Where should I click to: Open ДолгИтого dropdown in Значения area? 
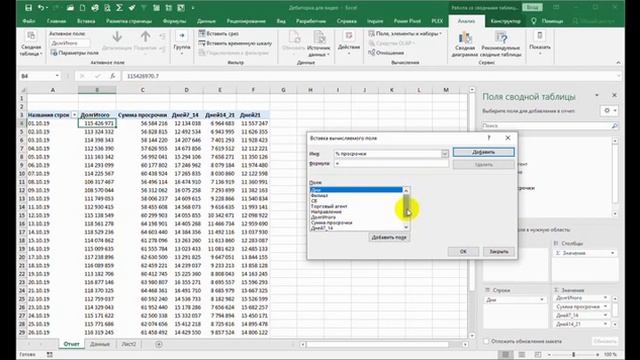click(x=606, y=298)
